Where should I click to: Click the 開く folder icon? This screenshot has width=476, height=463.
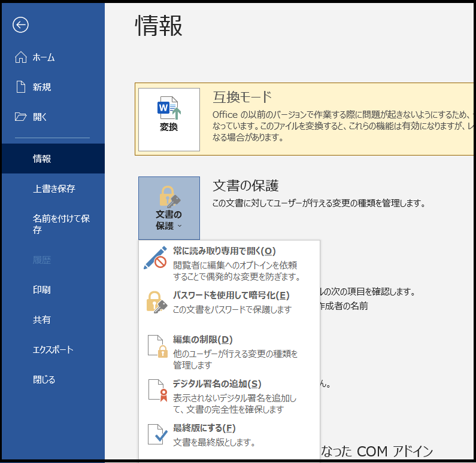(21, 117)
